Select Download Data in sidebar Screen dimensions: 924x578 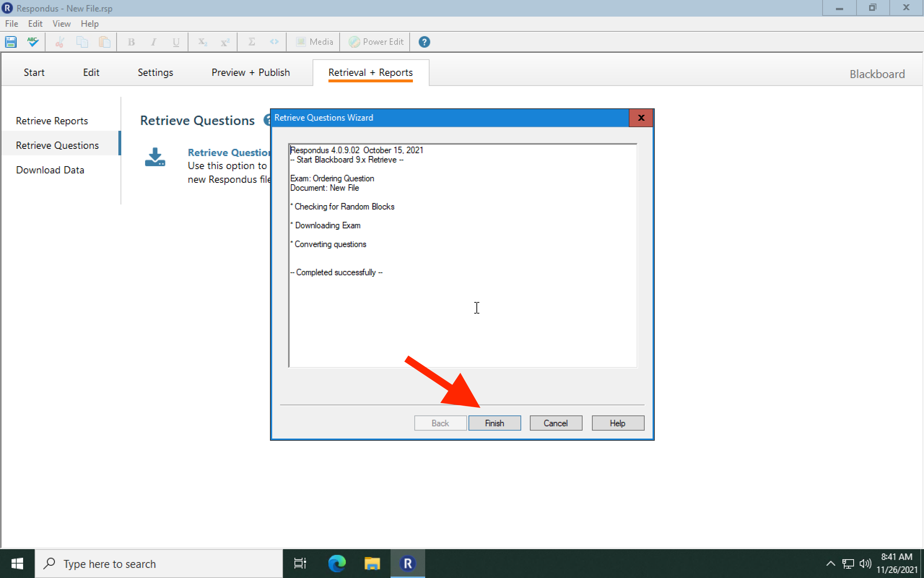pos(50,170)
